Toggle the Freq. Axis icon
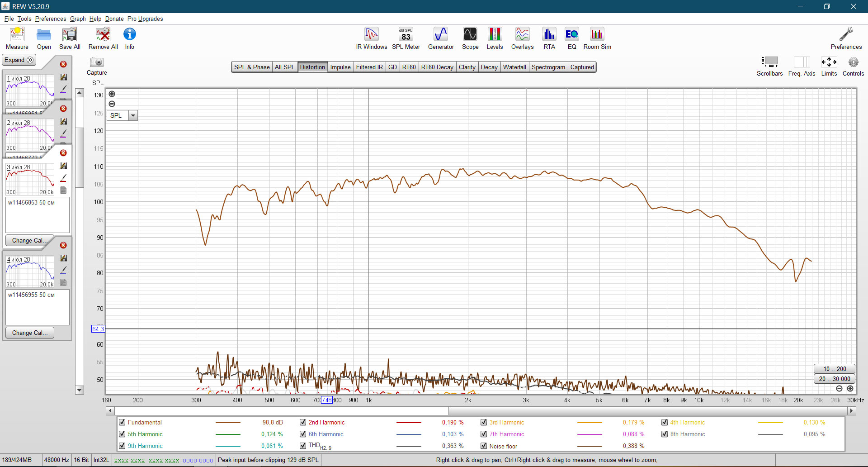This screenshot has width=868, height=467. point(802,62)
